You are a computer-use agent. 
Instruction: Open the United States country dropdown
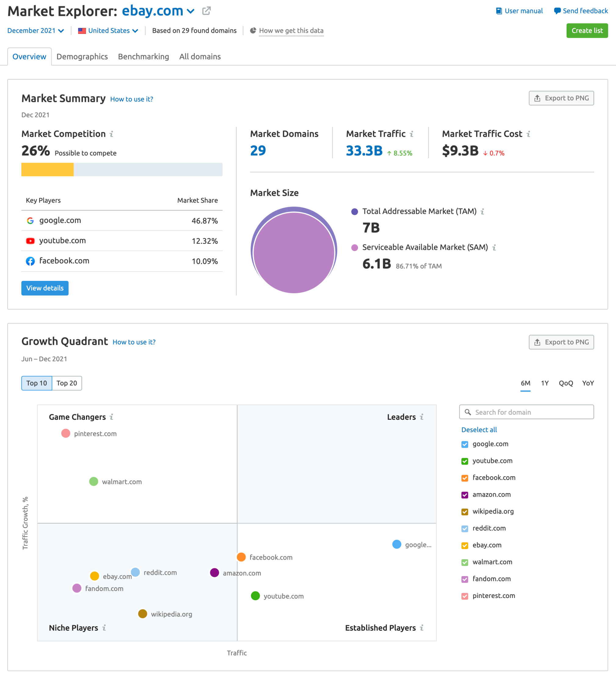[x=108, y=30]
